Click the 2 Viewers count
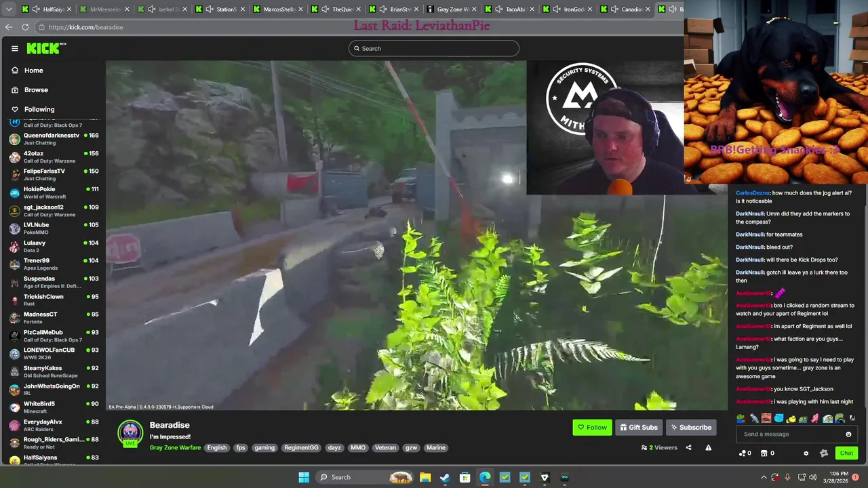The image size is (868, 488). coord(659,447)
